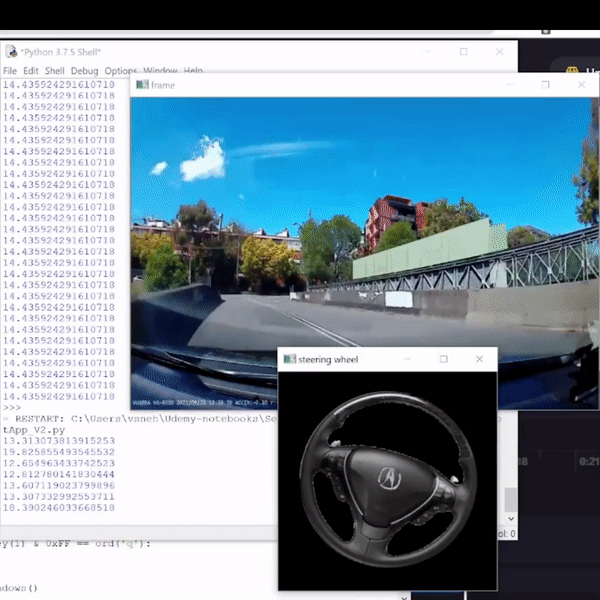
Task: Maximize the frame video window
Action: [545, 85]
